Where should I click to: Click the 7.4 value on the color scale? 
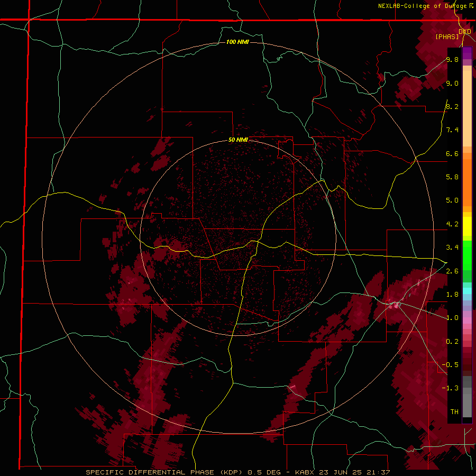point(452,130)
